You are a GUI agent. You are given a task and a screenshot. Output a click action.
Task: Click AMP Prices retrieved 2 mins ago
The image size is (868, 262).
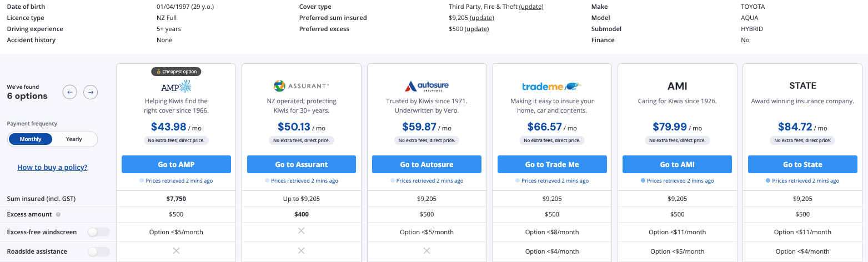(x=176, y=181)
